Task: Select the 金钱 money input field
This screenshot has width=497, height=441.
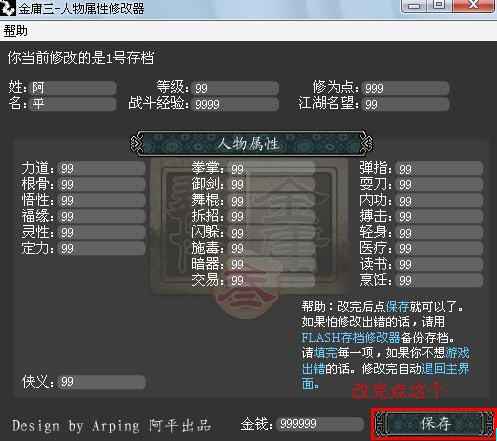Action: (x=320, y=424)
